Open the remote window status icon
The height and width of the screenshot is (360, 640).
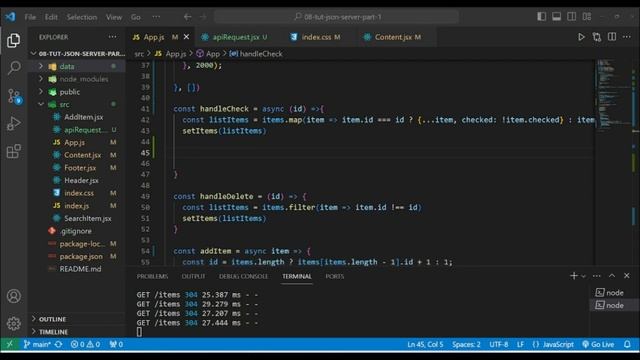(x=9, y=344)
